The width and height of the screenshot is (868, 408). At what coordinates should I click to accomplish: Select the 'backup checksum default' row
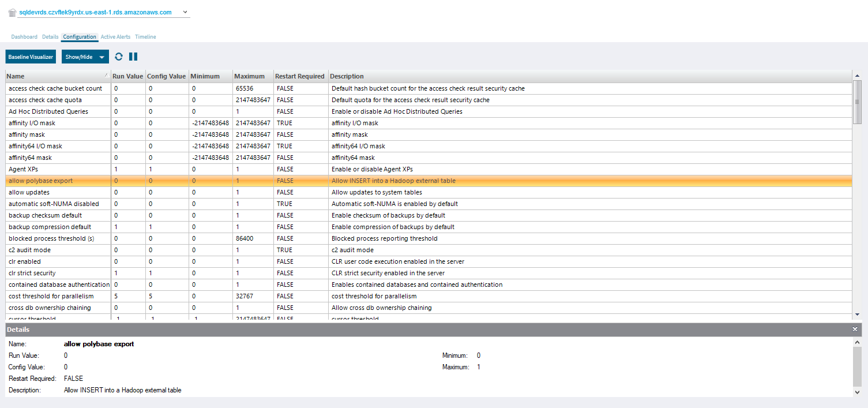click(x=429, y=215)
